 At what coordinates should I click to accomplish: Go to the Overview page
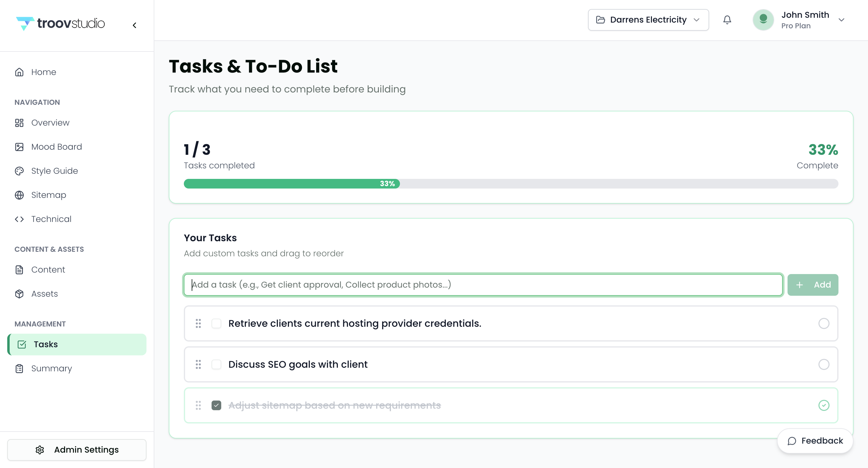pos(50,123)
